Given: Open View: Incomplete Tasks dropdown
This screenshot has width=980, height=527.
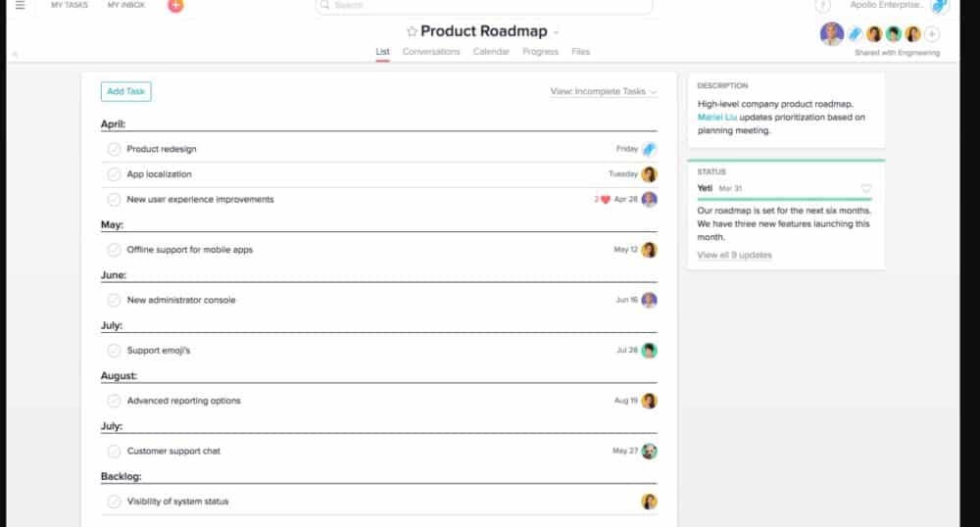Looking at the screenshot, I should coord(603,91).
